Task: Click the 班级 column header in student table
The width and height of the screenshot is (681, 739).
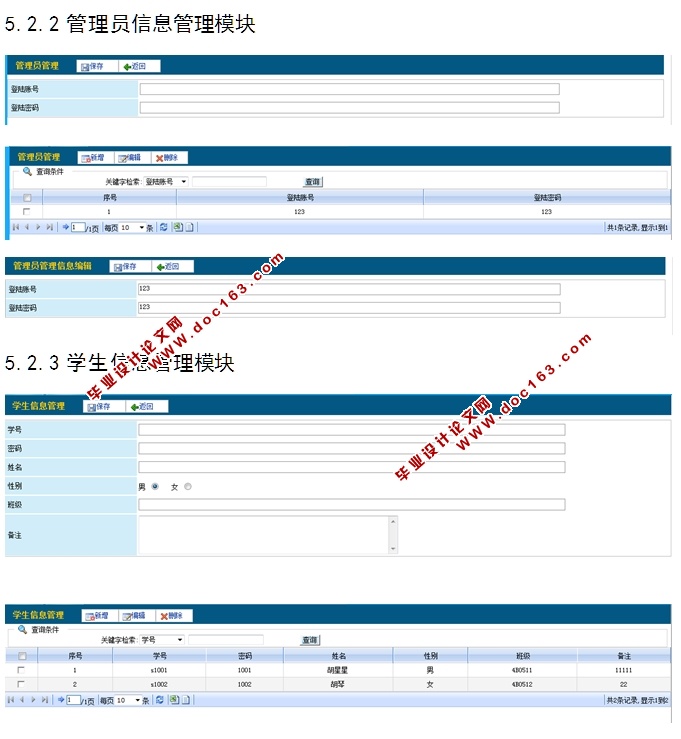Action: pyautogui.click(x=523, y=656)
